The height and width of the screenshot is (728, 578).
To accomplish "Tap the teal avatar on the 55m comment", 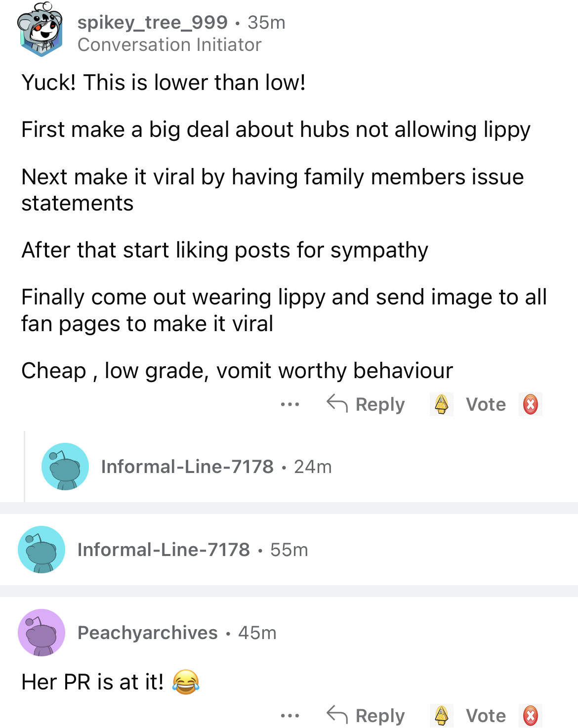I will click(41, 550).
